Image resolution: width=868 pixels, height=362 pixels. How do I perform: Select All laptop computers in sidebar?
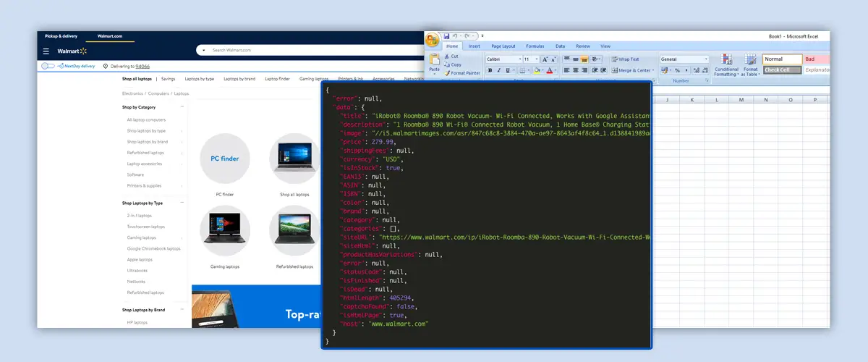coord(146,119)
